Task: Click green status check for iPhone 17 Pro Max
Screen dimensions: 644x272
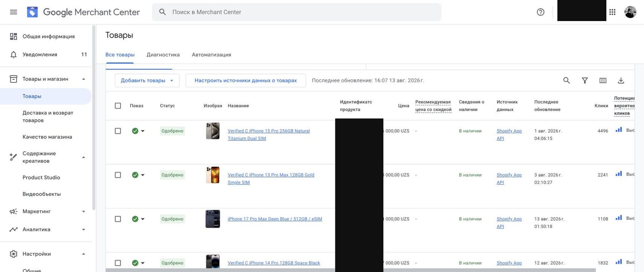Action: [135, 219]
